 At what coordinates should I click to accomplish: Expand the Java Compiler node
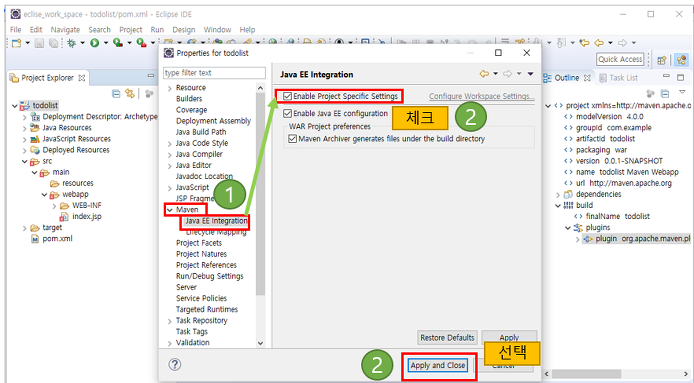tap(170, 155)
